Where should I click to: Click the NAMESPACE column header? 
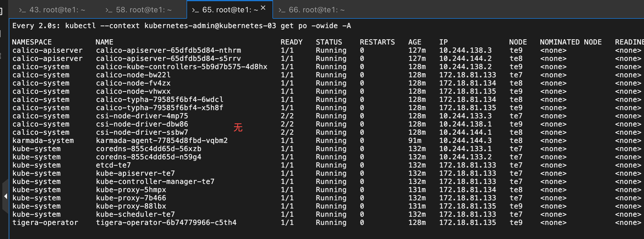[x=32, y=42]
